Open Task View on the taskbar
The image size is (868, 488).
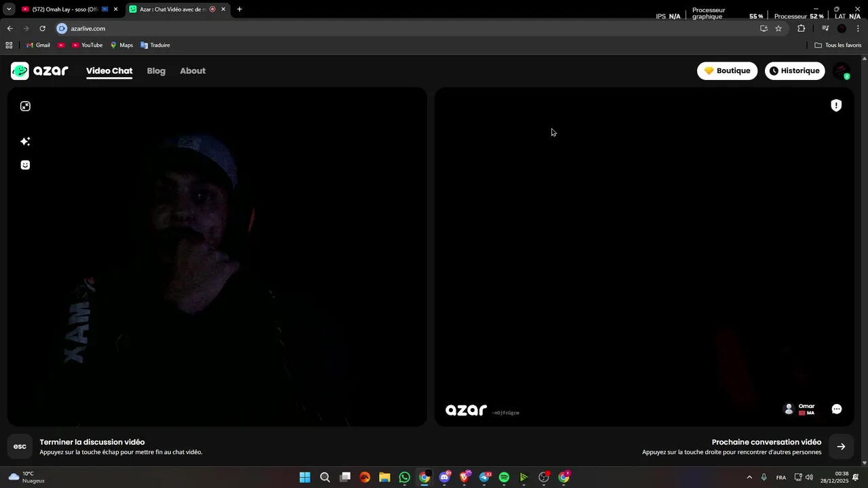tap(345, 477)
